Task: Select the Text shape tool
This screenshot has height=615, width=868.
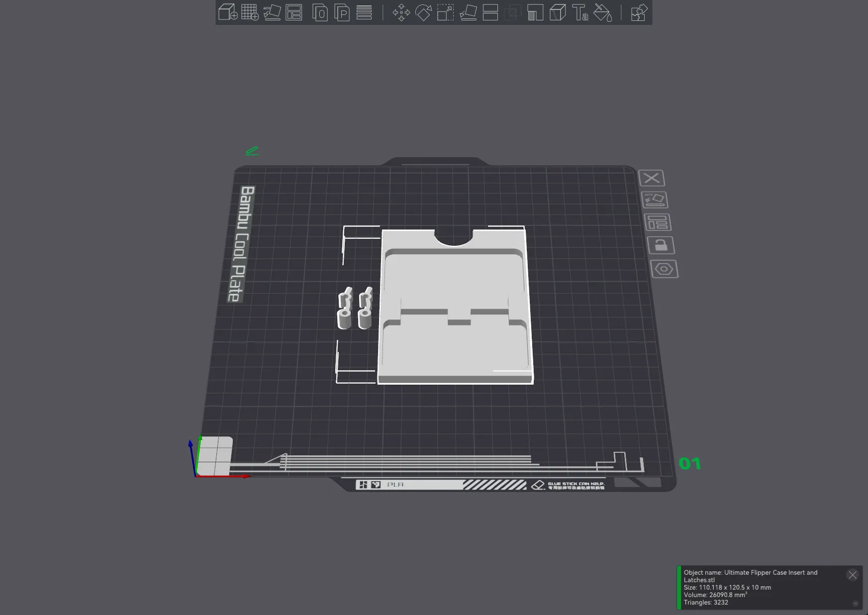Action: pos(580,12)
